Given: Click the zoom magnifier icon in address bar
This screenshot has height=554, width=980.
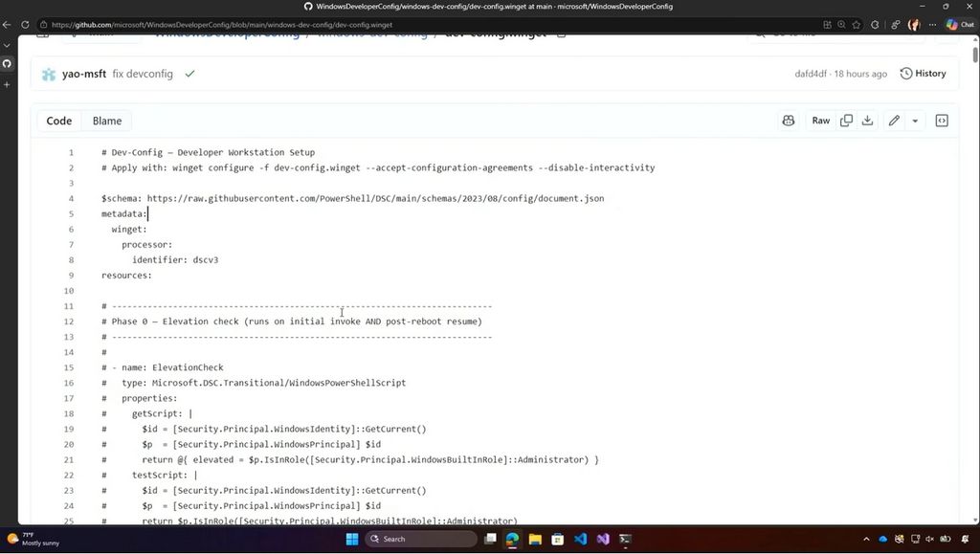Looking at the screenshot, I should click(x=841, y=25).
